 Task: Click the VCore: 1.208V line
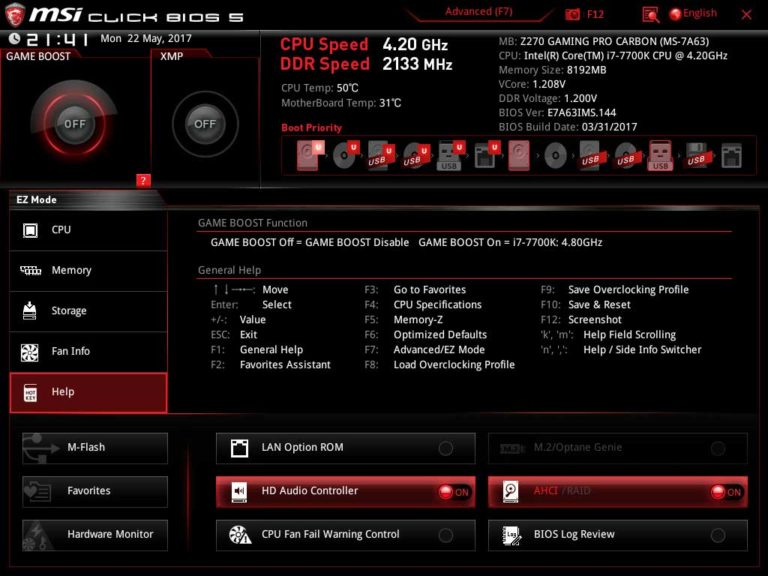pyautogui.click(x=532, y=84)
